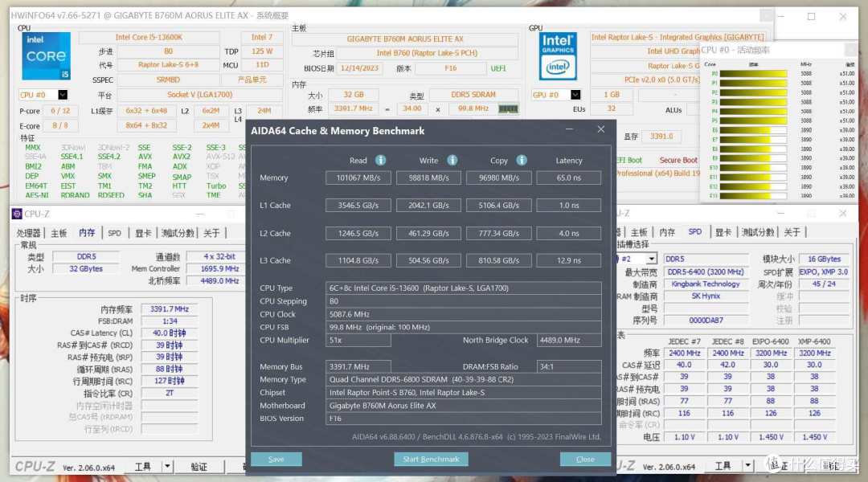Click the Read info icon in AIDA64
Image resolution: width=868 pixels, height=482 pixels.
pos(380,160)
